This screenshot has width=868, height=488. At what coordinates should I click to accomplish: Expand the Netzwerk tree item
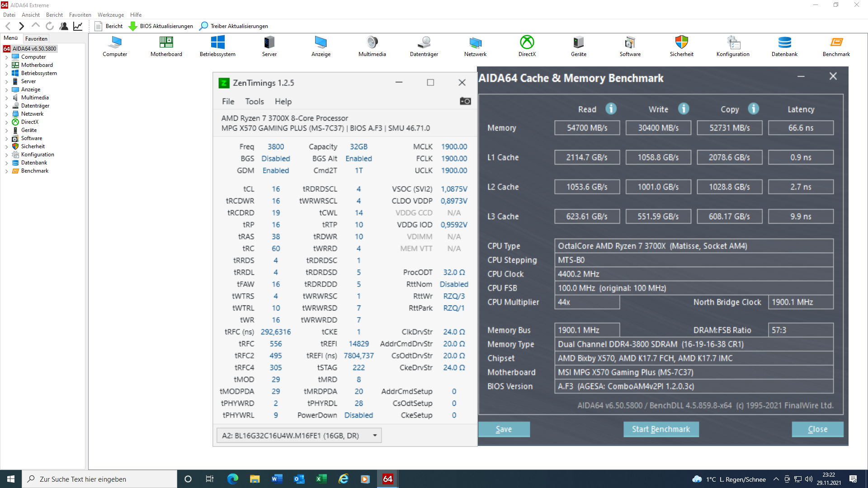coord(7,113)
